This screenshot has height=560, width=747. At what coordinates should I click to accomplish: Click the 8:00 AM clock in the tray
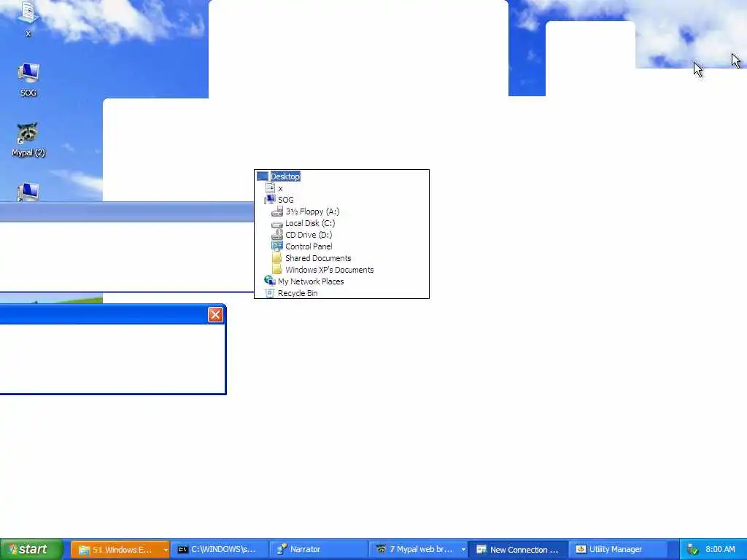tap(720, 549)
